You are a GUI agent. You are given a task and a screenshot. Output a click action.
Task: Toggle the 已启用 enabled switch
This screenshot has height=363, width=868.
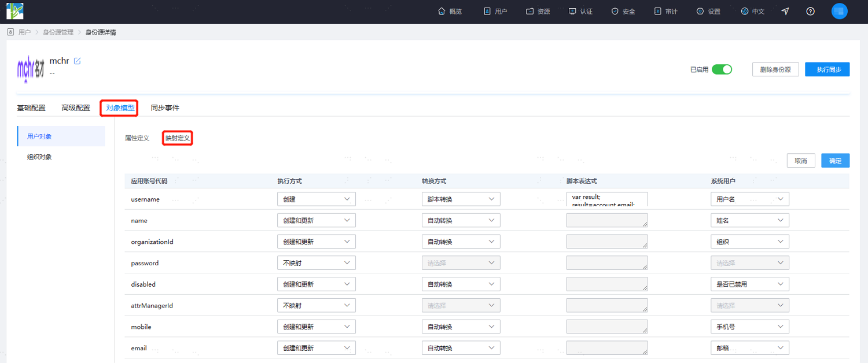pyautogui.click(x=722, y=69)
